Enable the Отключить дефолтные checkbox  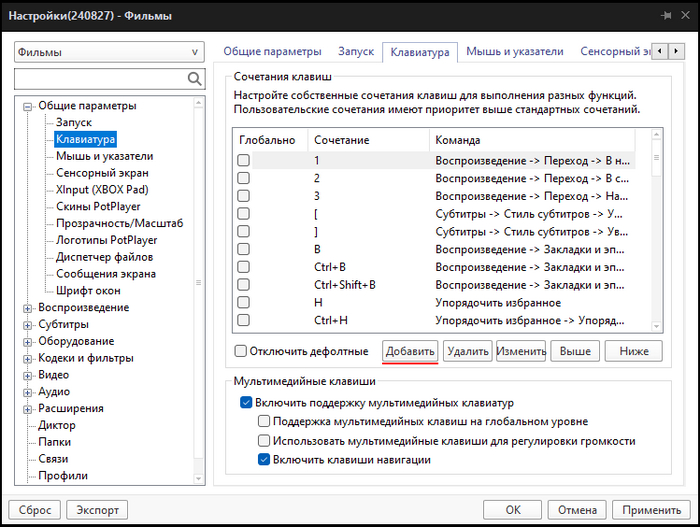pyautogui.click(x=240, y=351)
